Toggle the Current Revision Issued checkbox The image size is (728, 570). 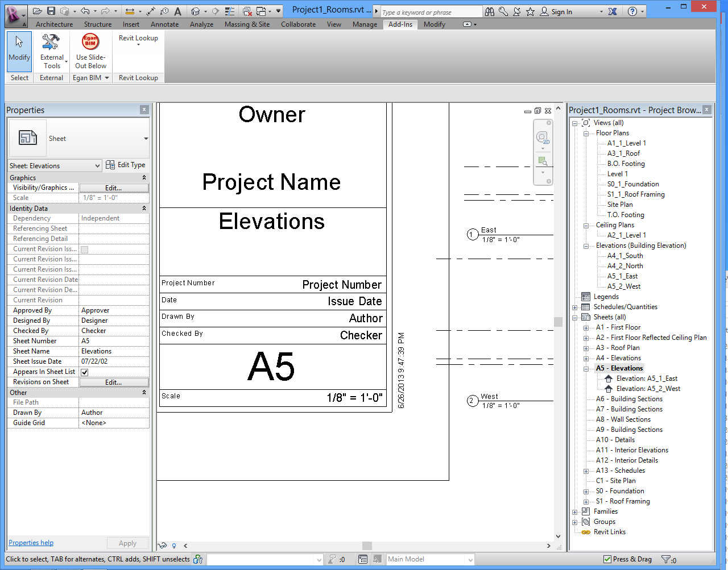85,249
